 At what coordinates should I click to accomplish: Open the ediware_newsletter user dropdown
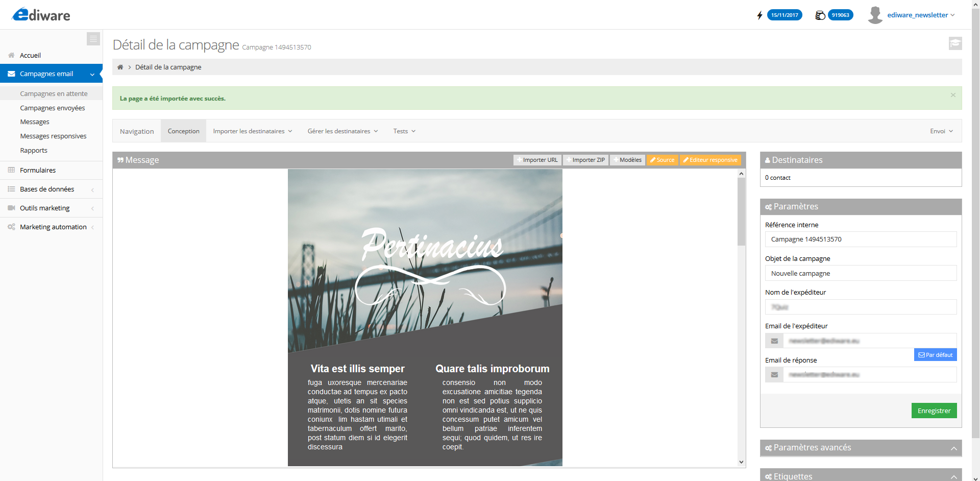(921, 15)
